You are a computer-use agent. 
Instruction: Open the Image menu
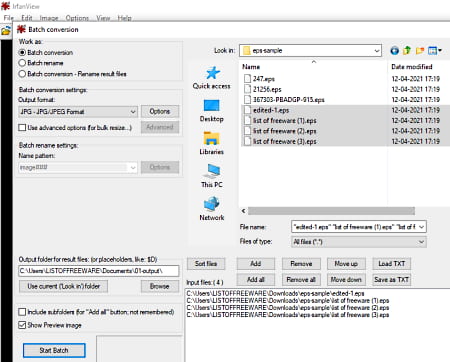[x=49, y=18]
